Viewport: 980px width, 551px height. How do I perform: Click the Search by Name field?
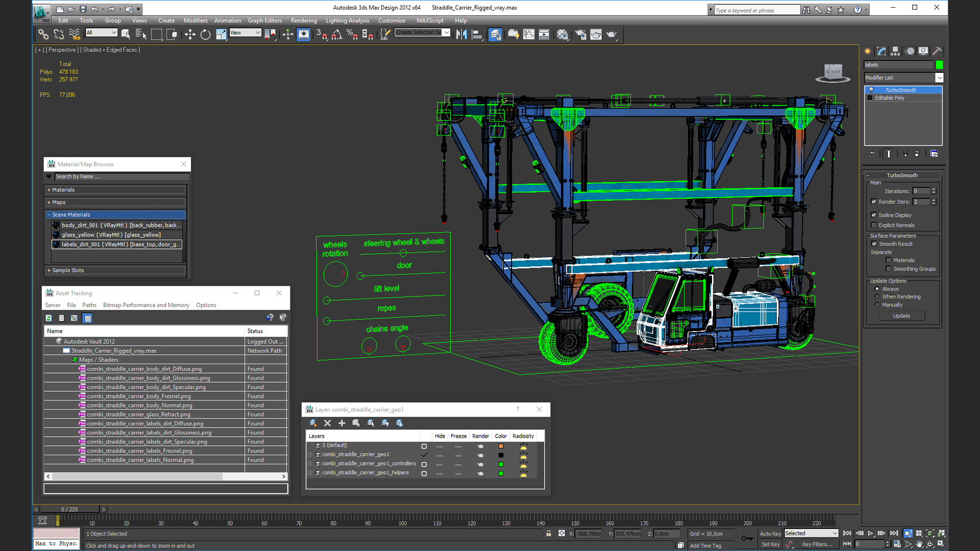121,177
